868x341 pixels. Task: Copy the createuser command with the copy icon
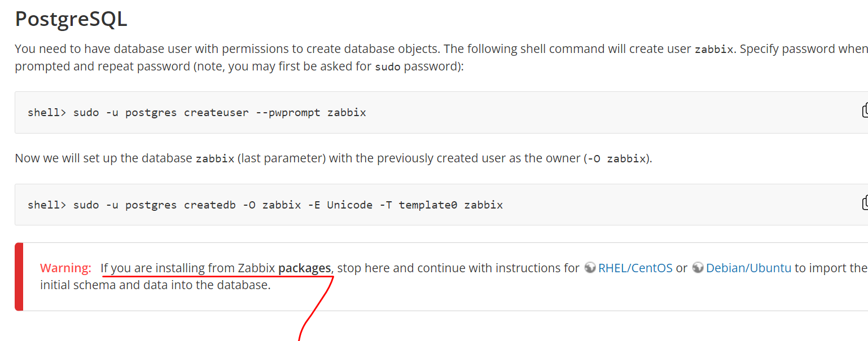(x=865, y=110)
